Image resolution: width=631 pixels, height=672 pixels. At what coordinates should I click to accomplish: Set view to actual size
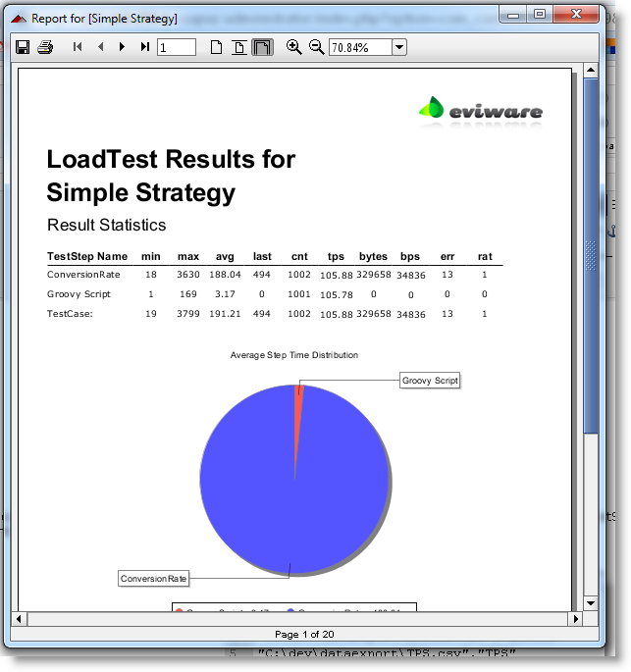217,47
